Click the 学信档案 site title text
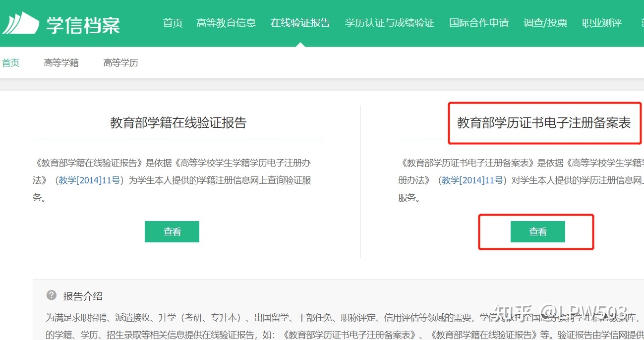Image resolution: width=644 pixels, height=340 pixels. point(83,24)
